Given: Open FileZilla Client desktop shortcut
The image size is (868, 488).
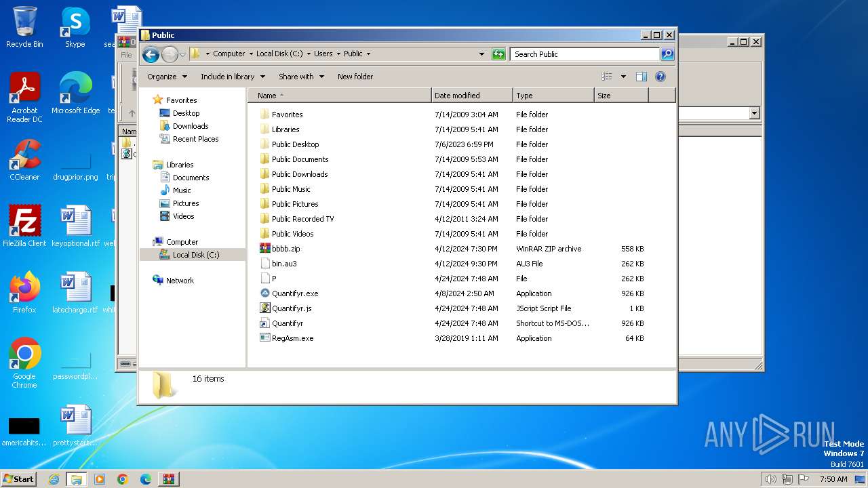Looking at the screenshot, I should coord(24,226).
